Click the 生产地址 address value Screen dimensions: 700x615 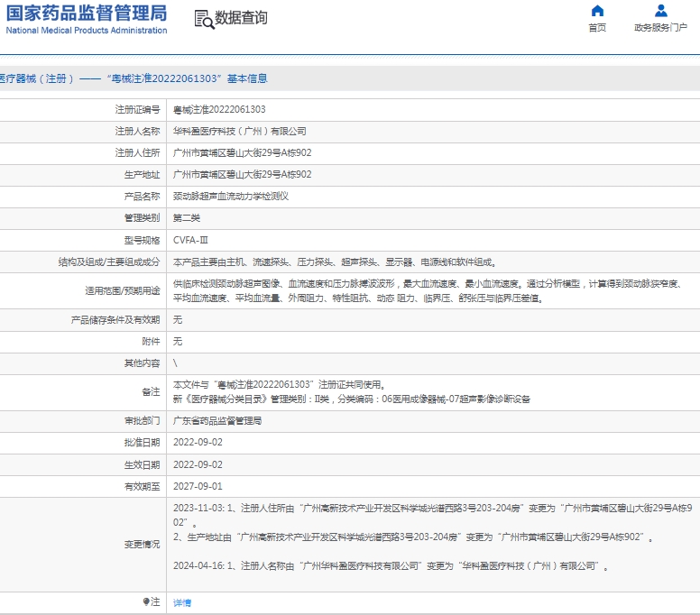click(x=243, y=174)
